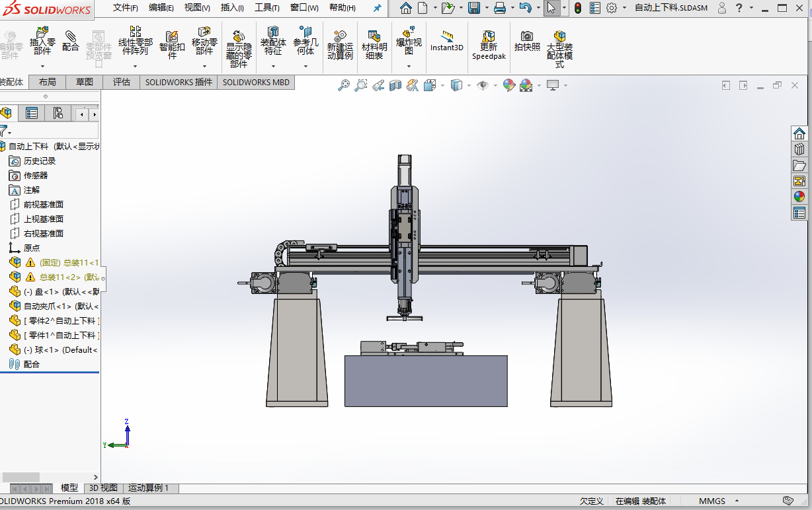Select Smart Fasteners (智能扣件) tool
This screenshot has height=510, width=812.
[172, 44]
